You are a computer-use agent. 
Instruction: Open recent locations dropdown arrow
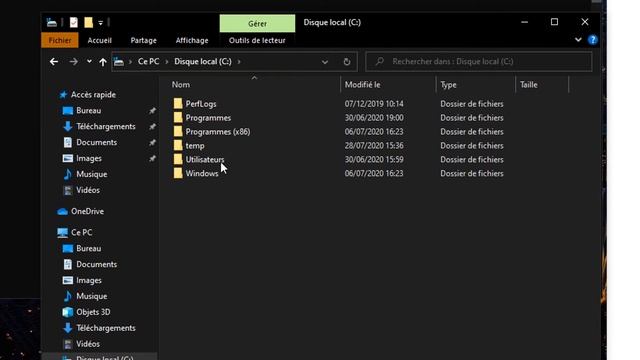pos(89,62)
